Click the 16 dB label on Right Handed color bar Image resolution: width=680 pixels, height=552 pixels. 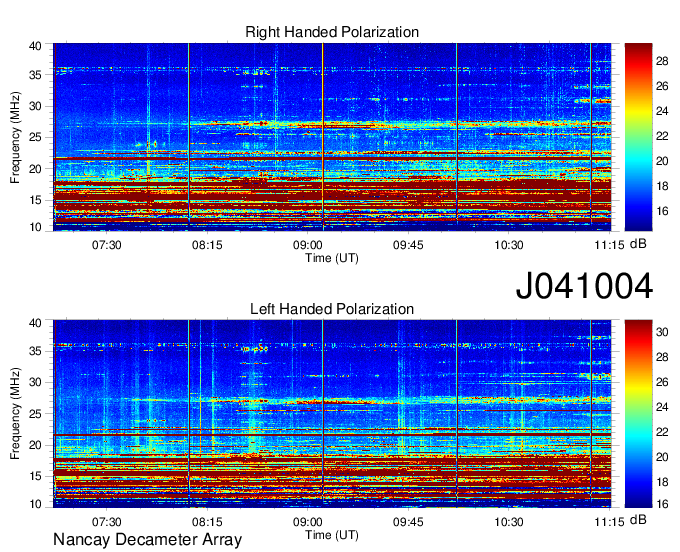pyautogui.click(x=662, y=211)
